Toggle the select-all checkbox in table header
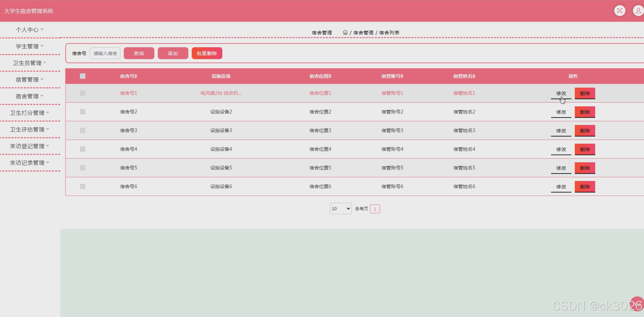644x317 pixels. (x=83, y=76)
